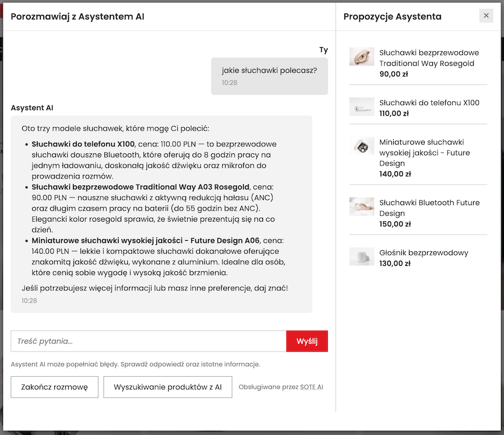Click Wyszukiwanie produktów z AI
This screenshot has width=504, height=435.
coord(167,387)
